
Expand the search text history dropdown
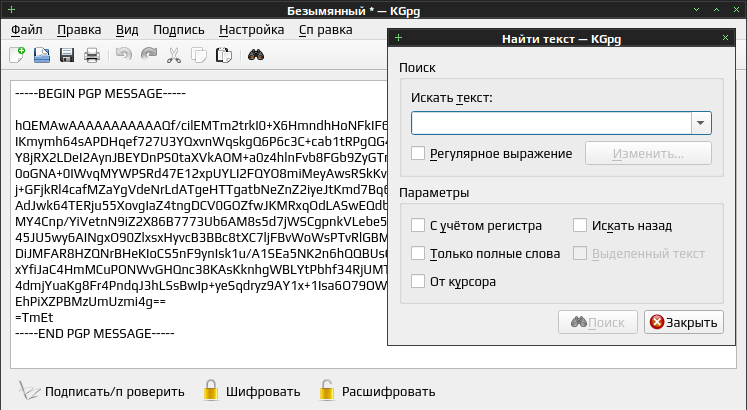point(701,123)
